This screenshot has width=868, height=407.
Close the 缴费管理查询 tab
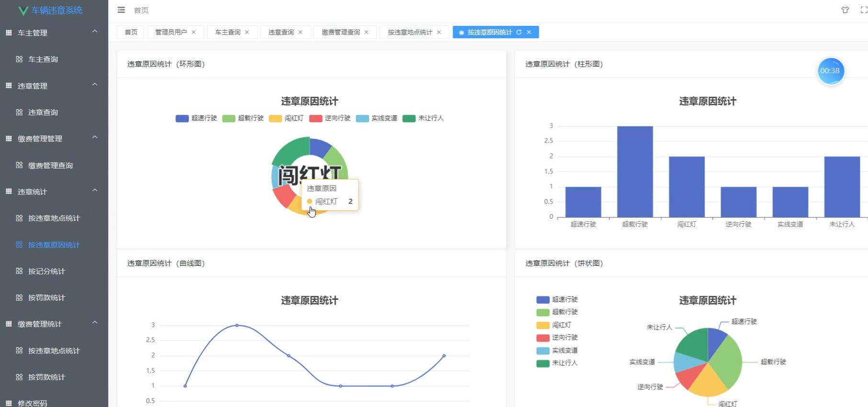pos(366,32)
